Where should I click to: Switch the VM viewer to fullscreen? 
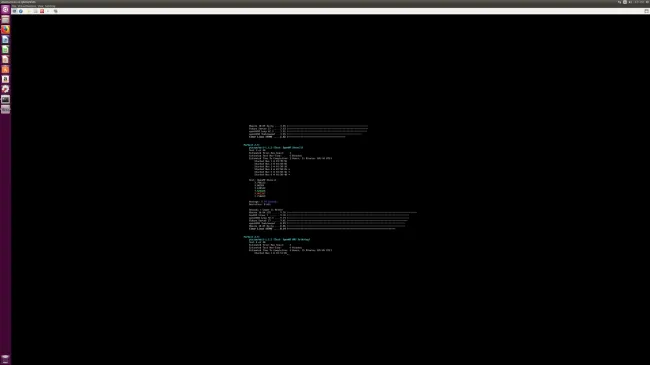coord(646,11)
